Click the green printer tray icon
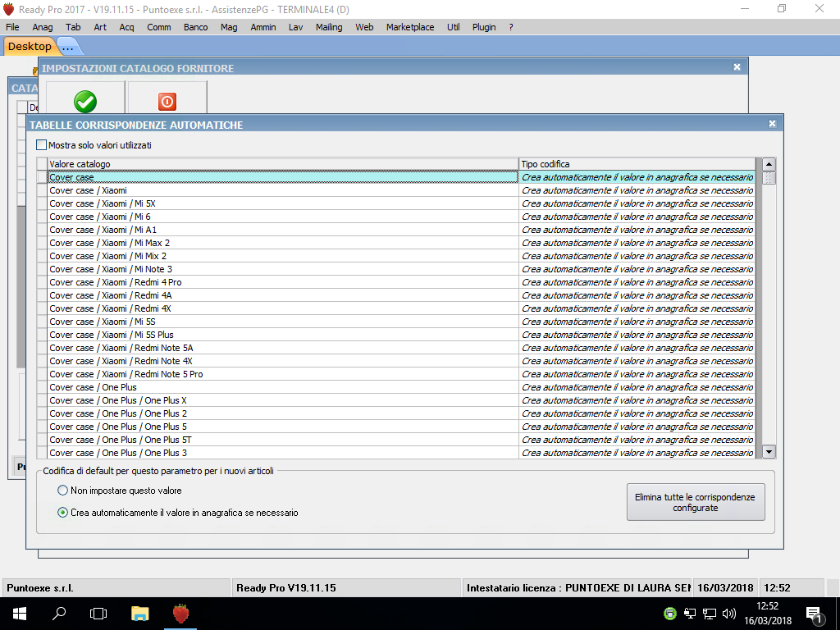This screenshot has height=630, width=840. (x=669, y=614)
